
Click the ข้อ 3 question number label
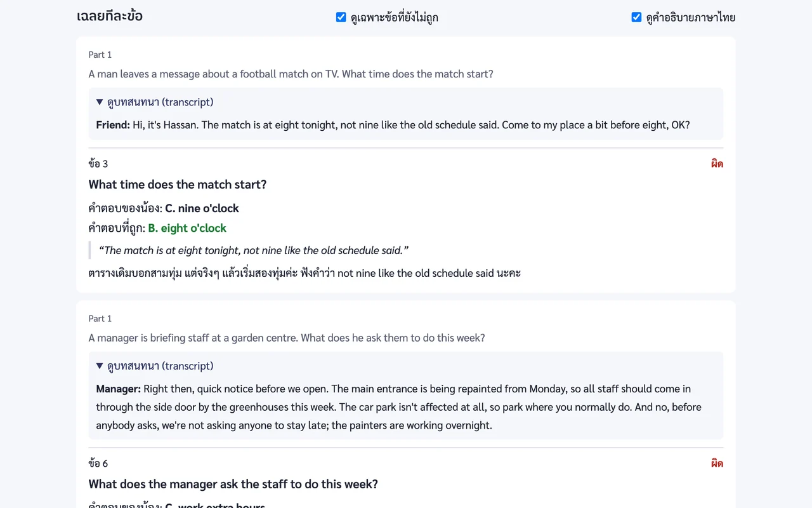pyautogui.click(x=98, y=164)
